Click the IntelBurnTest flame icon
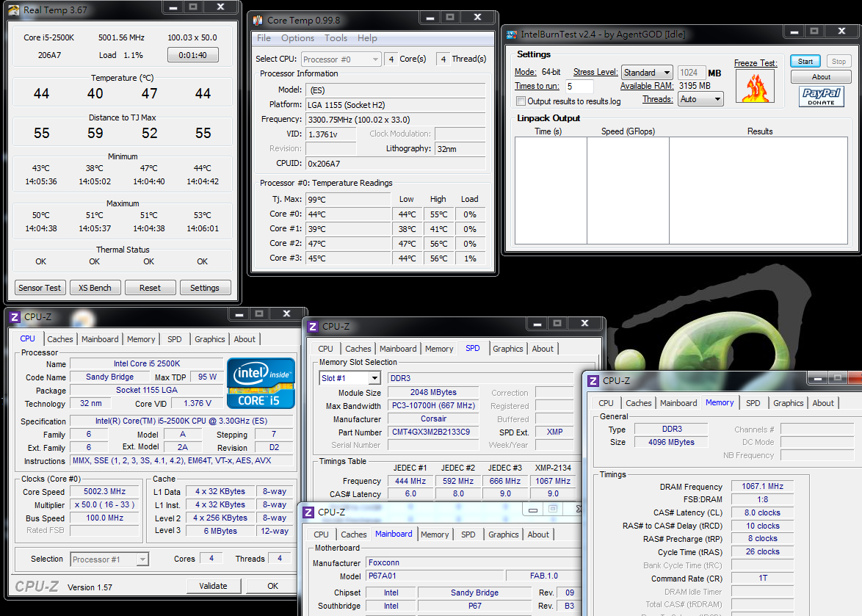Viewport: 862px width, 616px height. point(755,87)
